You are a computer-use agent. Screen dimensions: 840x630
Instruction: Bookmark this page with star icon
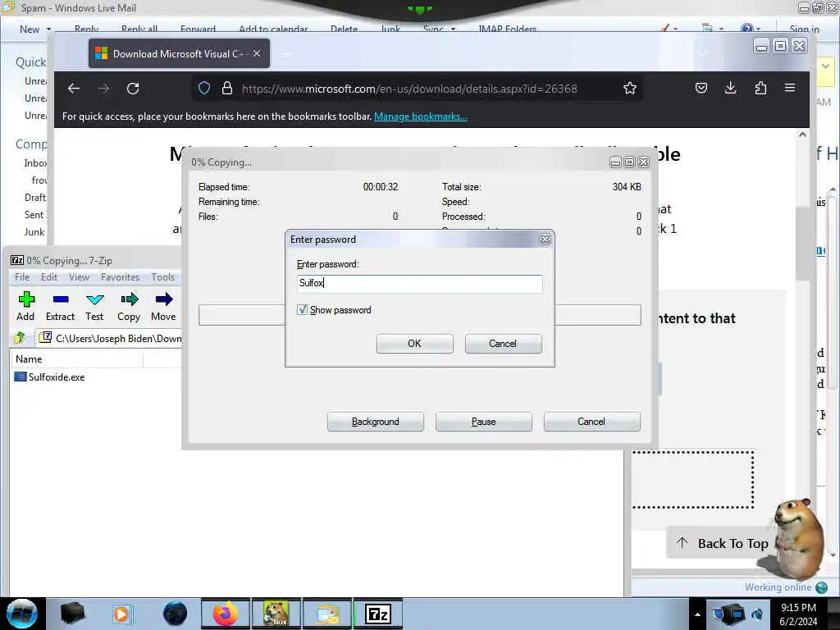click(630, 89)
